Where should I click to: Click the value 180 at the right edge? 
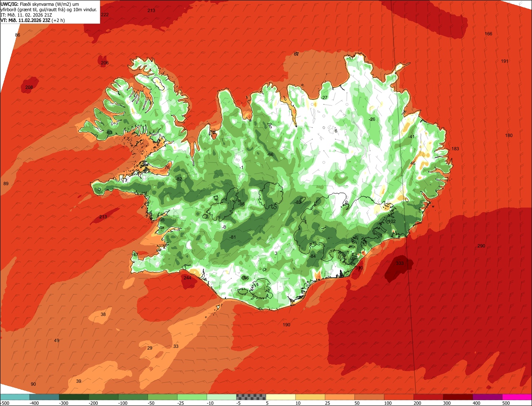(x=509, y=136)
